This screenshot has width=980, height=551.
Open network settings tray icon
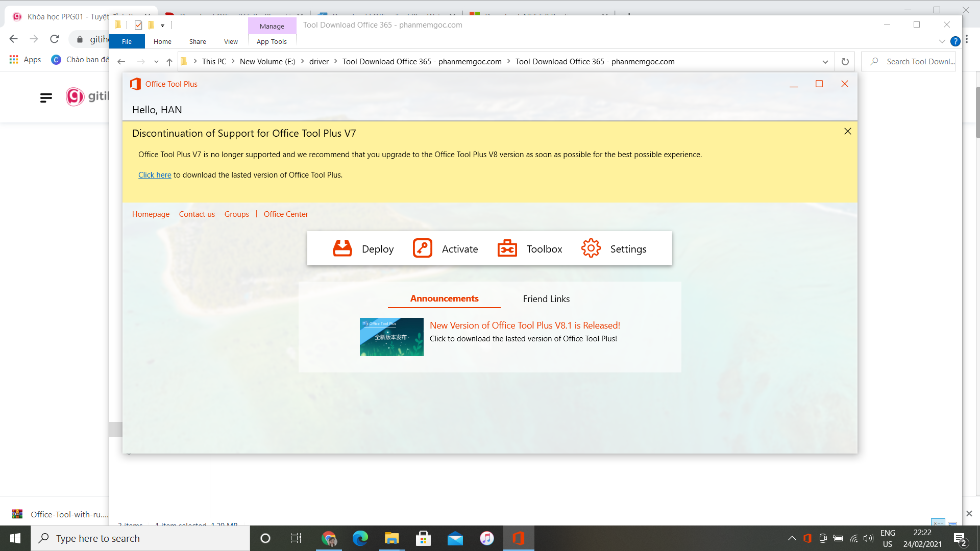853,538
